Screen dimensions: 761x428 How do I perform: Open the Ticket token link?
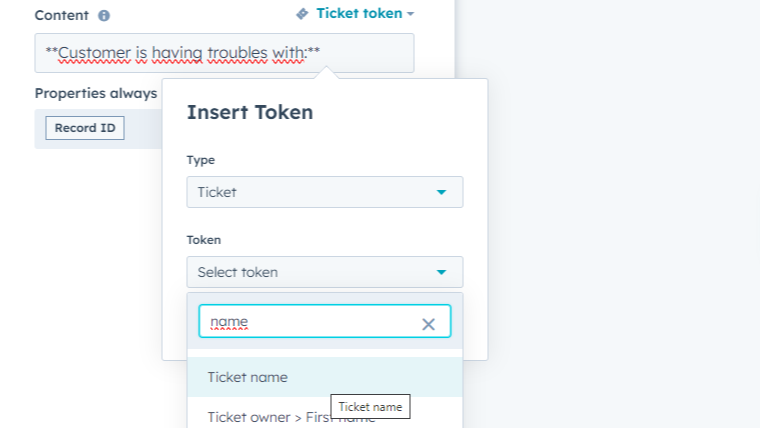coord(358,14)
